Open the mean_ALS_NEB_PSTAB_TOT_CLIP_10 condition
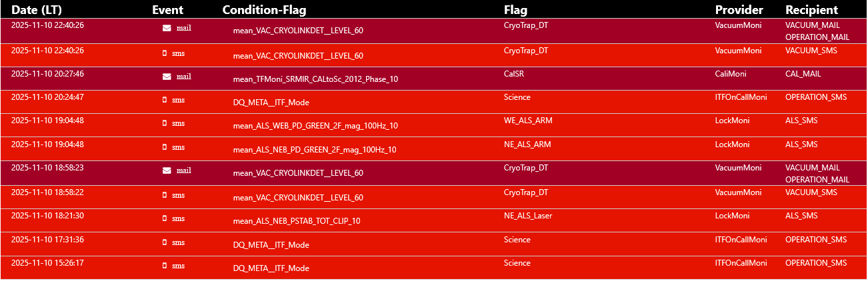Screen dimensions: 868x281 coord(297,221)
